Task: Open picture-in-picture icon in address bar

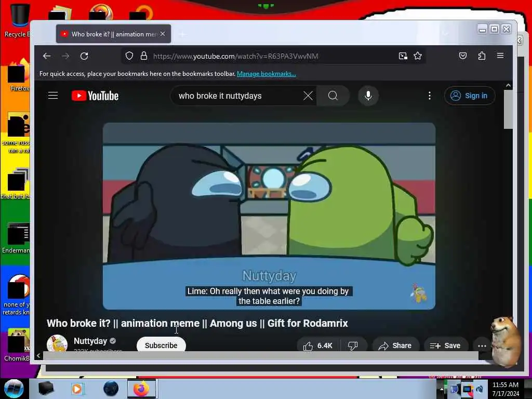Action: 403,56
